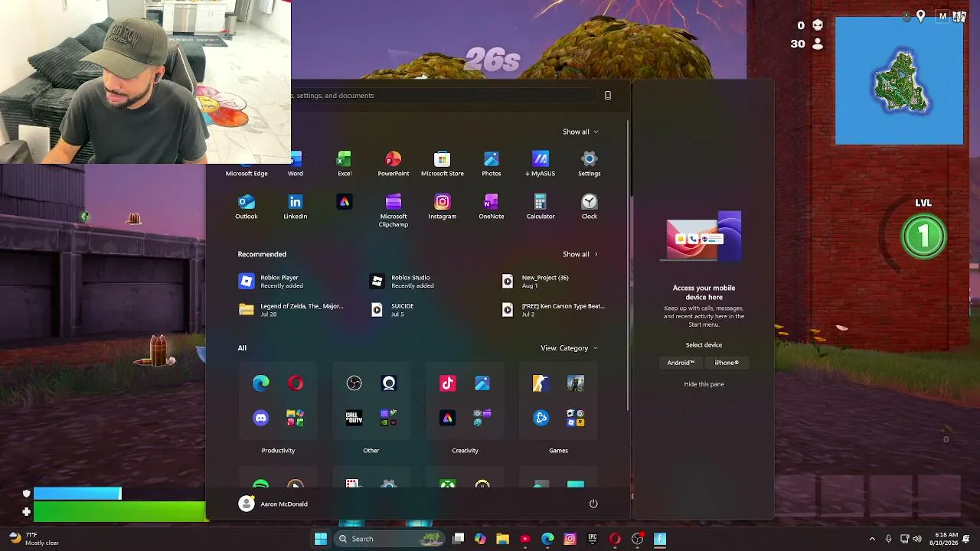Click the Fortnite minimap
The image size is (980, 551).
coord(899,80)
